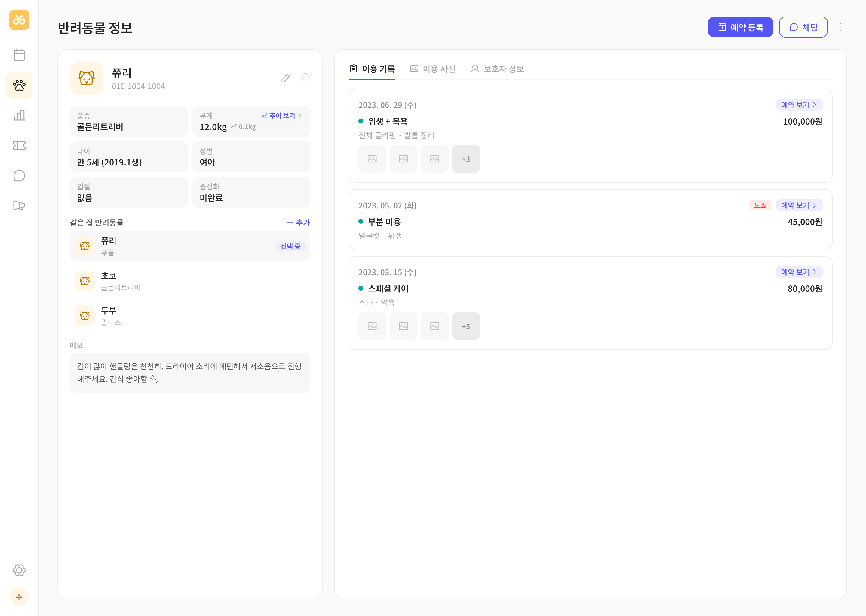The image size is (866, 616).
Task: Click phone number 010-1004-1004
Action: 138,87
